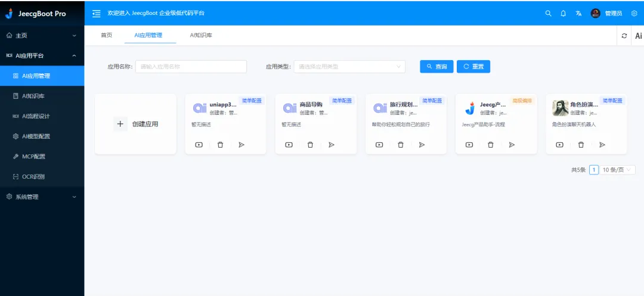This screenshot has width=644, height=296.
Task: Open the settings gear in top header
Action: [x=634, y=14]
